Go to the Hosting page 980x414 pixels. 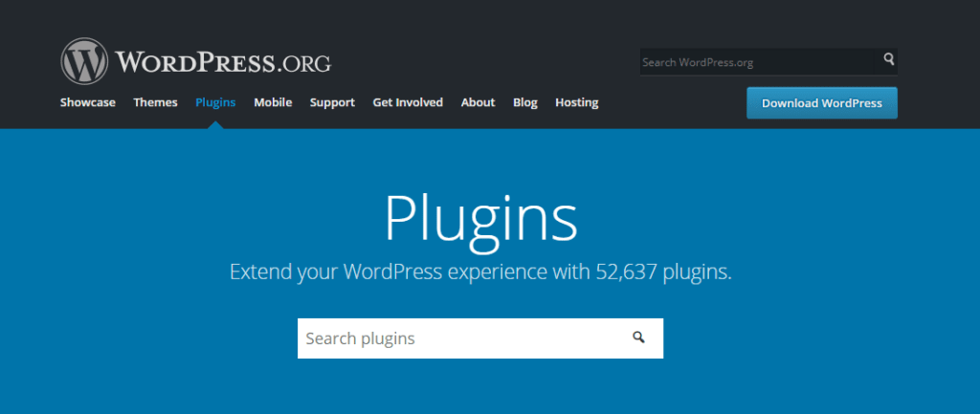(x=576, y=102)
